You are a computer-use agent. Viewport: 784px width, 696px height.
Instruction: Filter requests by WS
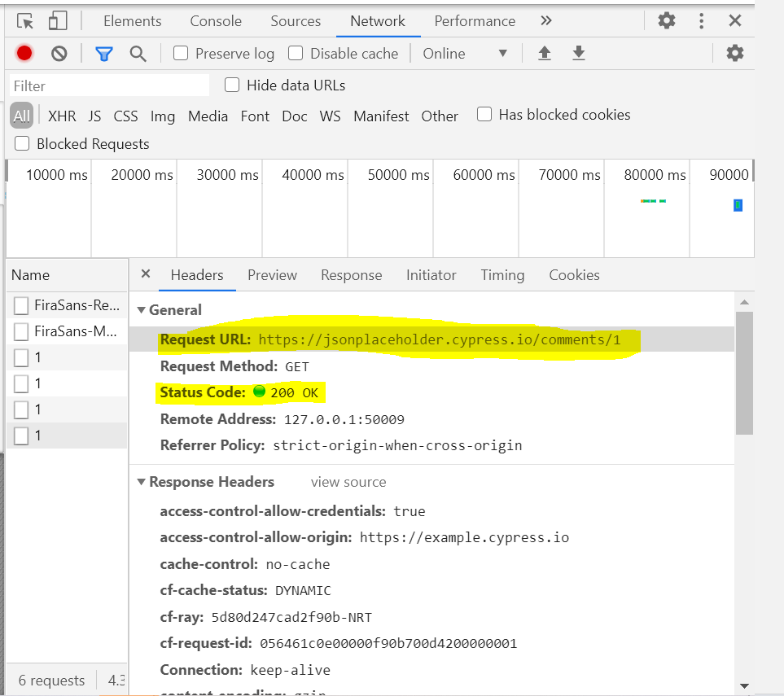(x=330, y=116)
